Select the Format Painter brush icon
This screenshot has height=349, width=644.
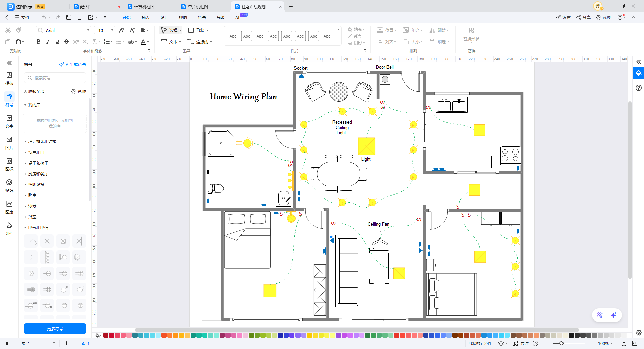(x=19, y=30)
